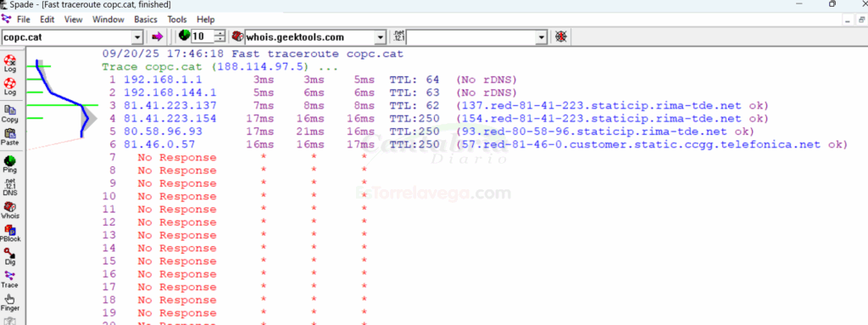Click the empty name server input field
Viewport: 868px width, 325px height.
[x=471, y=37]
